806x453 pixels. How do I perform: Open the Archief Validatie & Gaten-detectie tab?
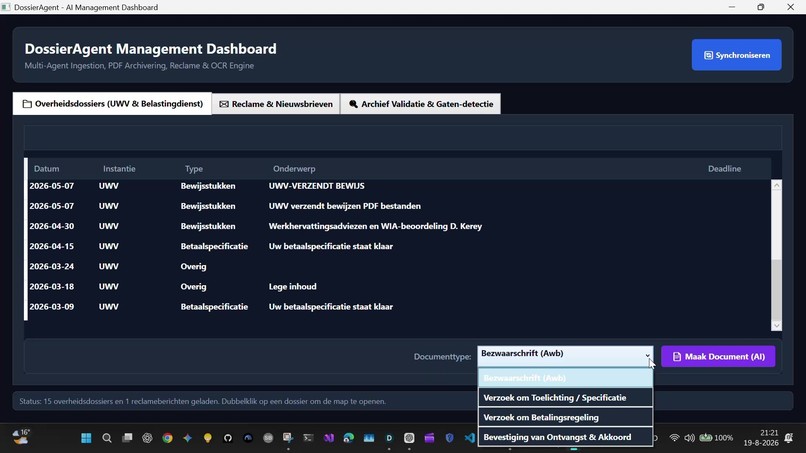[x=420, y=104]
